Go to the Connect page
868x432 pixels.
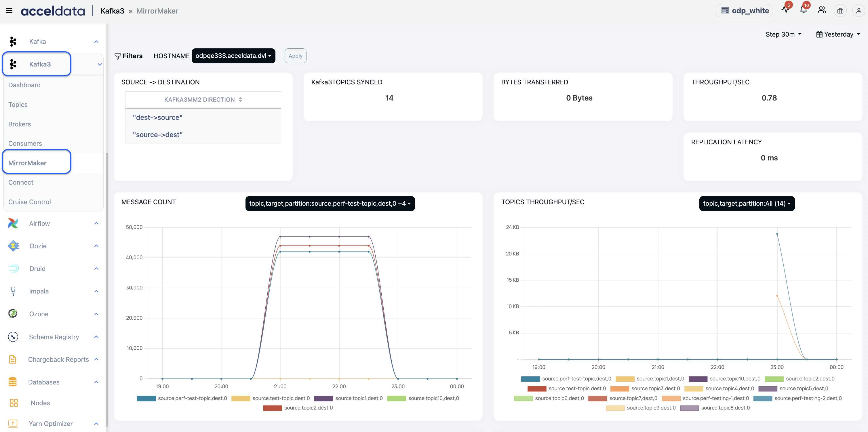(21, 182)
